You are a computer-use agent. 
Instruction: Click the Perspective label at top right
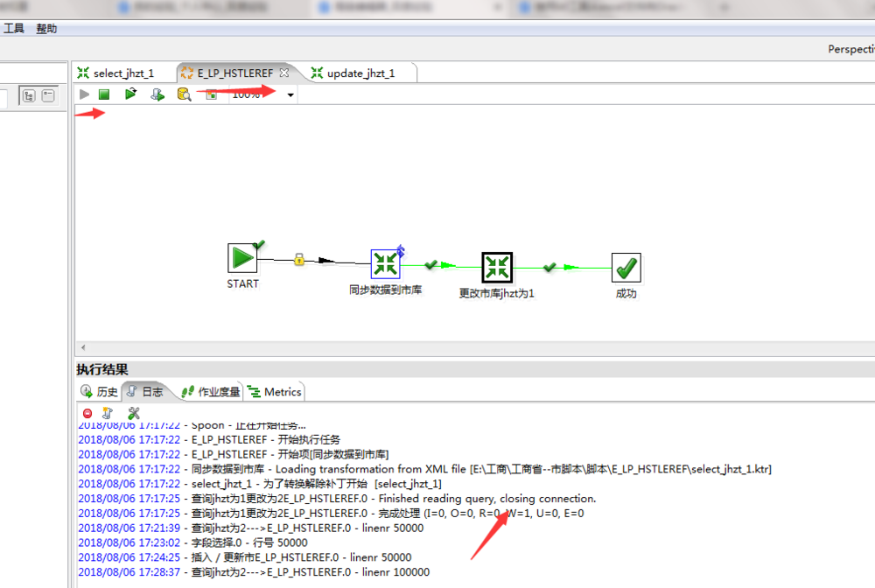pos(851,49)
